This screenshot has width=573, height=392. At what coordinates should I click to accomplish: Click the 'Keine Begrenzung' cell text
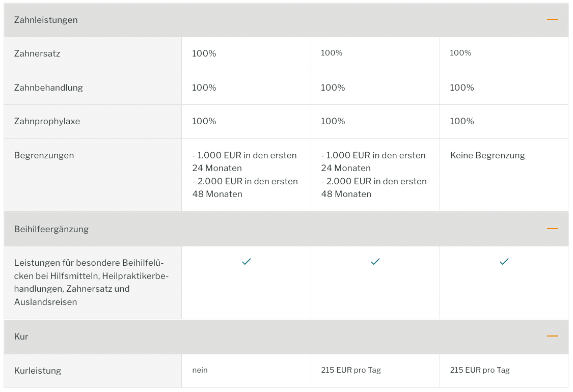[x=487, y=155]
